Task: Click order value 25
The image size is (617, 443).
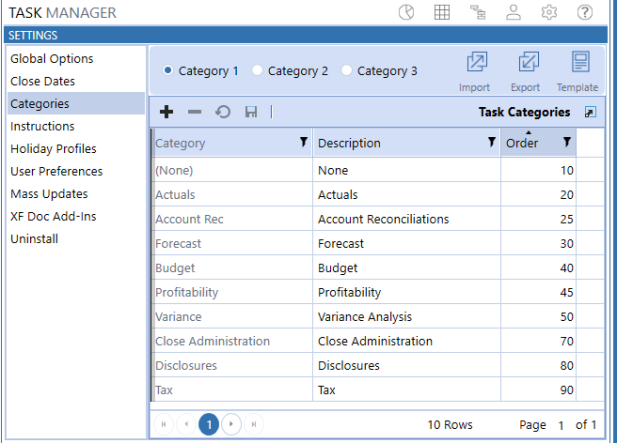Action: 539,219
